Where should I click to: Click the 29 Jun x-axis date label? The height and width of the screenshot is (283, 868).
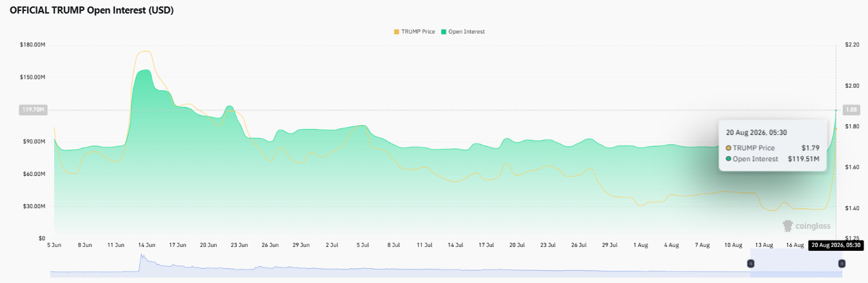[301, 245]
